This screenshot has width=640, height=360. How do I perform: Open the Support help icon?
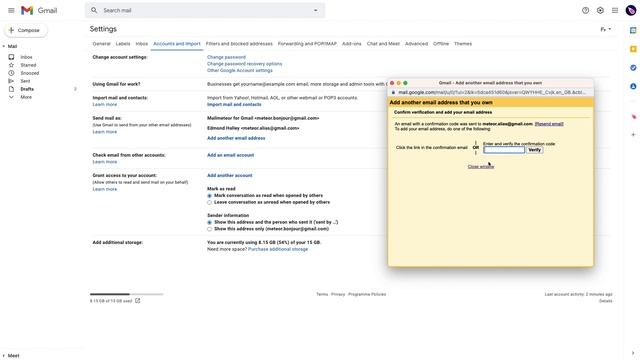[x=585, y=10]
